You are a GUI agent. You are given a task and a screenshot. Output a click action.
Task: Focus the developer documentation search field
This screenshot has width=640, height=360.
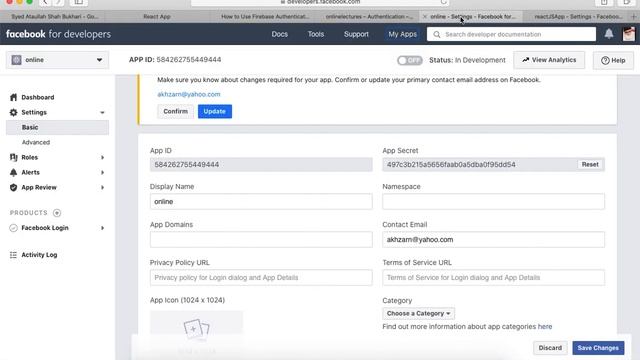click(511, 34)
